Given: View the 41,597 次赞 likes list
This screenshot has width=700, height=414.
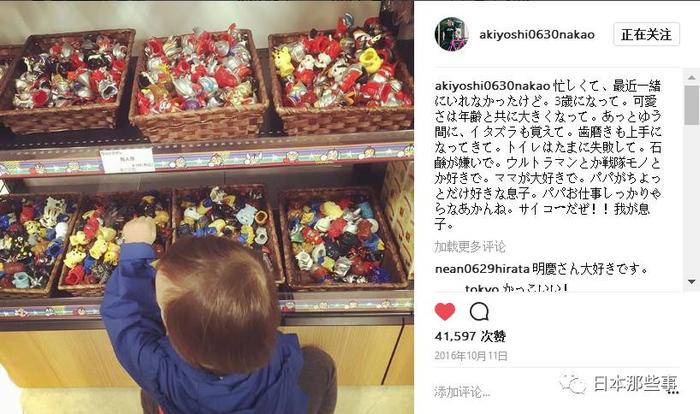Looking at the screenshot, I should (470, 336).
